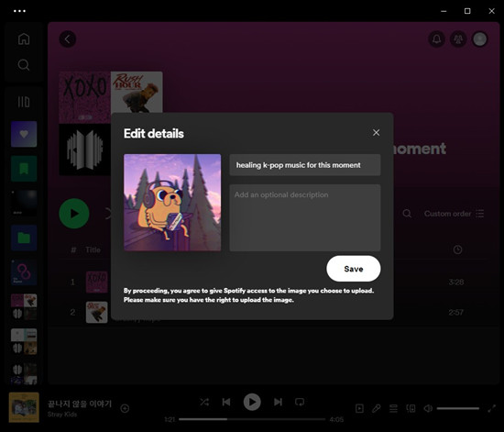Viewport: 504px width, 432px height.
Task: Go to Home in the sidebar
Action: [x=24, y=39]
